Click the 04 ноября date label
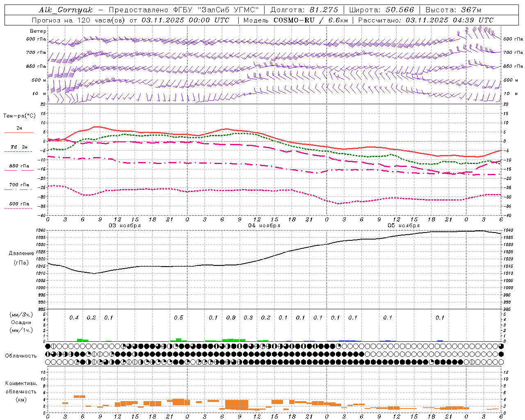 [264, 226]
